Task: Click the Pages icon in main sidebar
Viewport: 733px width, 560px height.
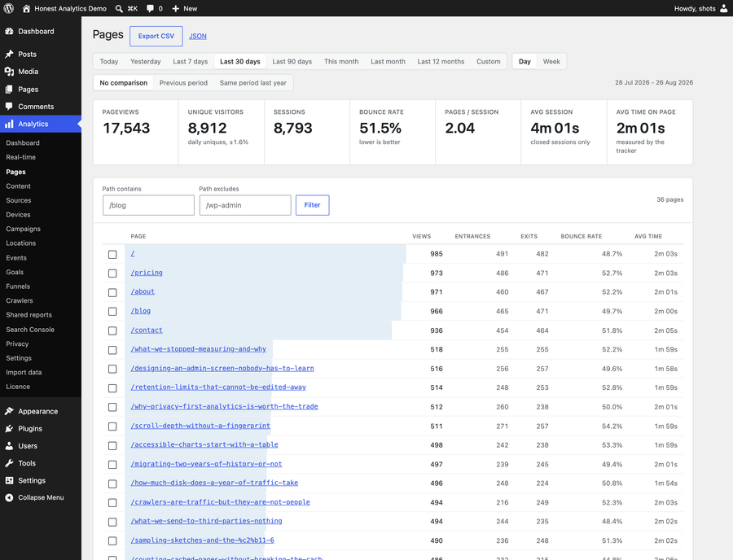Action: (x=9, y=90)
